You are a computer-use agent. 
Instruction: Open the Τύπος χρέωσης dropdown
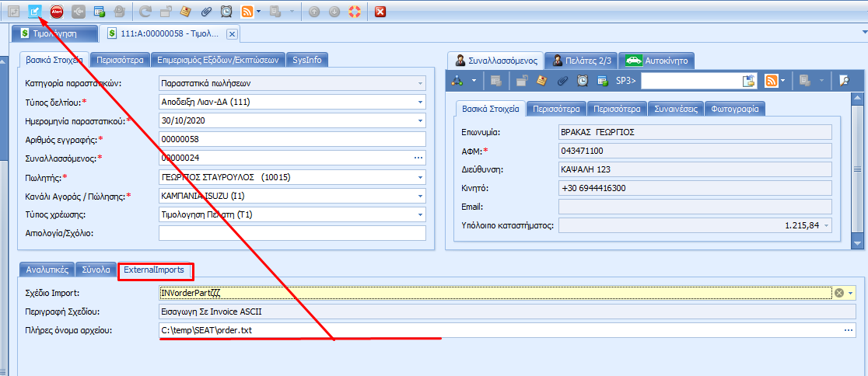[420, 214]
